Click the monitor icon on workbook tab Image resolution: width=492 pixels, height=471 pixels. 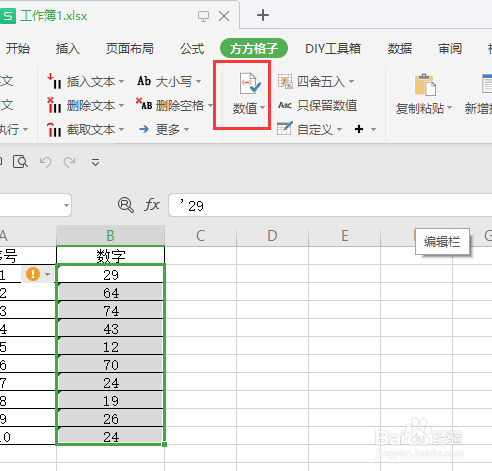203,16
